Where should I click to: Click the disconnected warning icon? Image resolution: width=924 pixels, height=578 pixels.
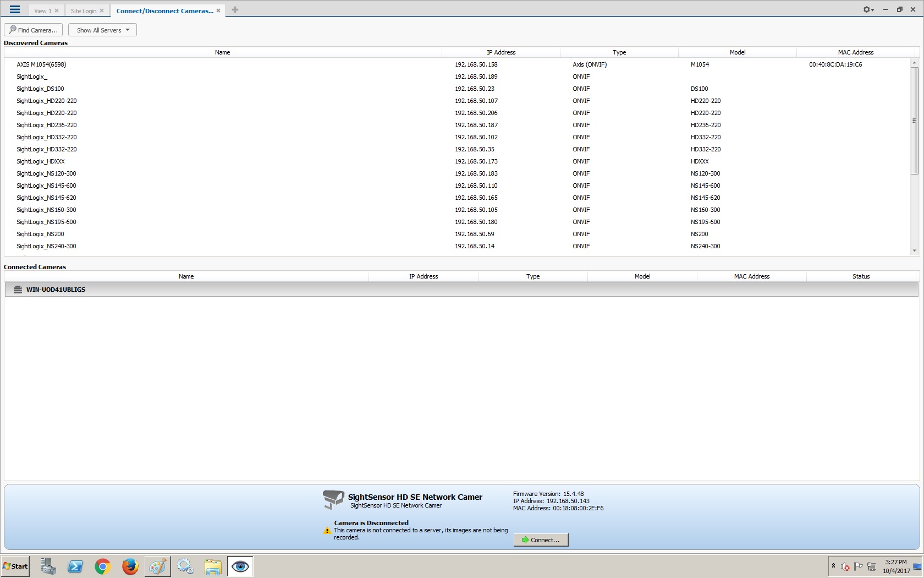pos(327,531)
